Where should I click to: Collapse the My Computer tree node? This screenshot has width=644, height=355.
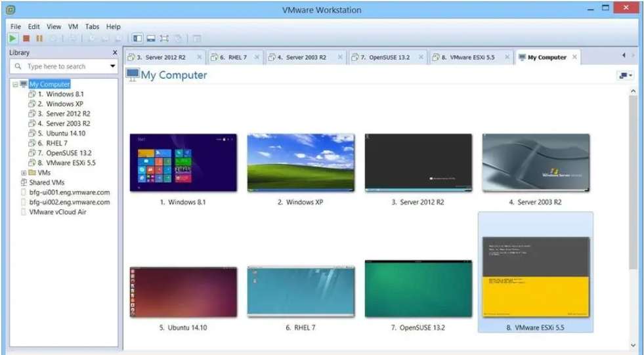[15, 85]
